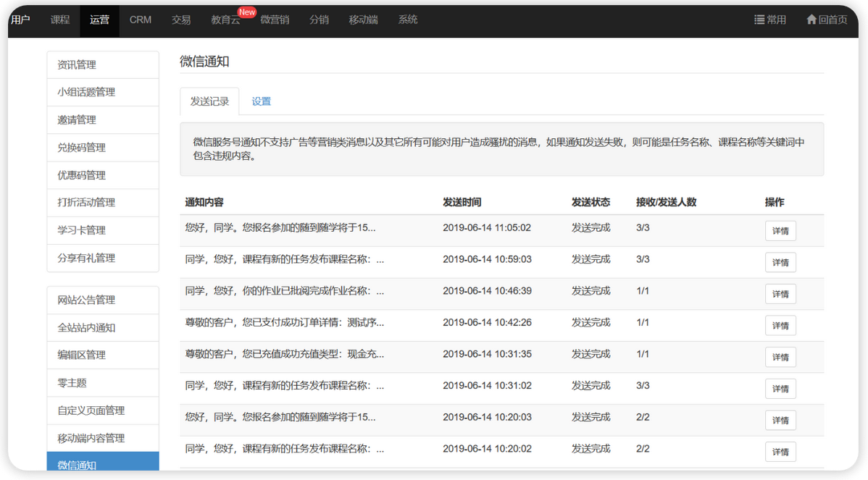868x480 pixels.
Task: Open the CRM menu in navbar
Action: (x=141, y=20)
